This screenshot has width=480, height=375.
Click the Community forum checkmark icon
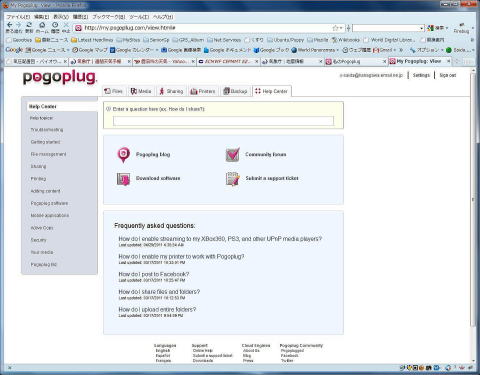233,154
